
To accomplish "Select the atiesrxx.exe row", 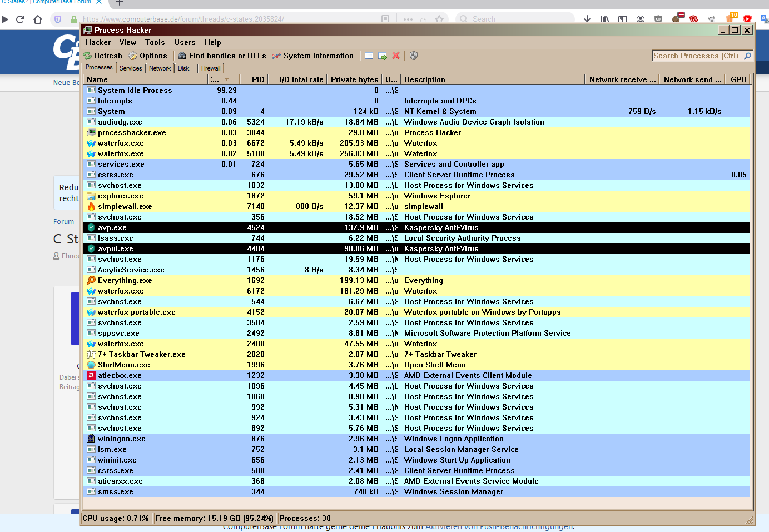I will pyautogui.click(x=416, y=481).
